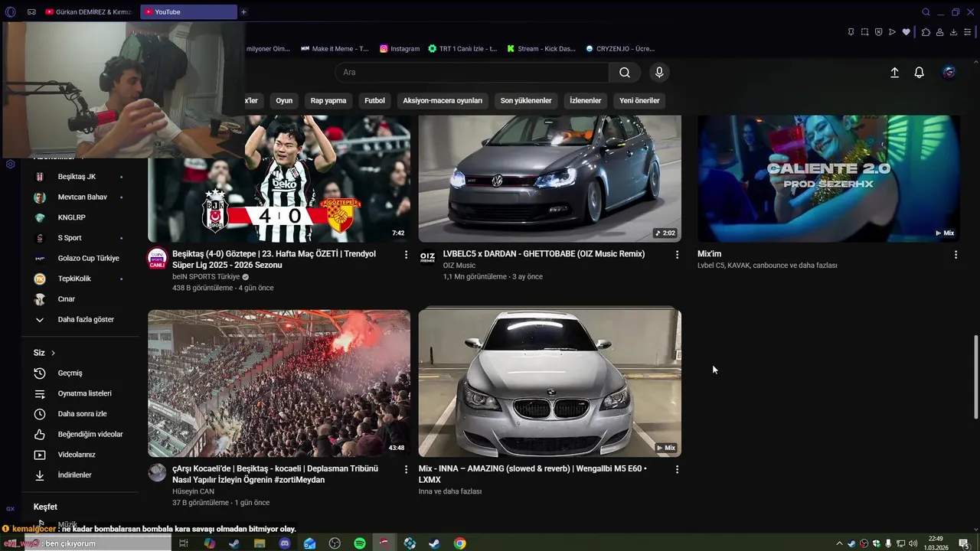Click the My Flow send arrow icon
Image resolution: width=980 pixels, height=551 pixels.
(892, 32)
